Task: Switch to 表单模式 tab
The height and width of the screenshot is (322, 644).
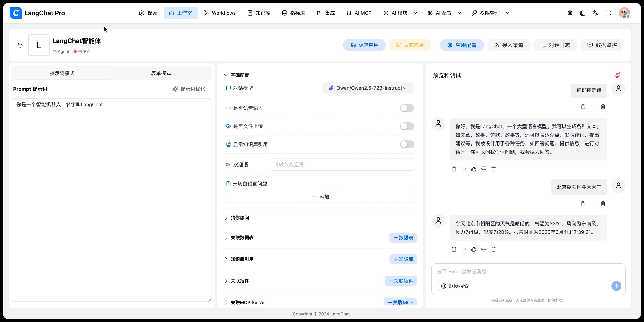Action: tap(161, 73)
